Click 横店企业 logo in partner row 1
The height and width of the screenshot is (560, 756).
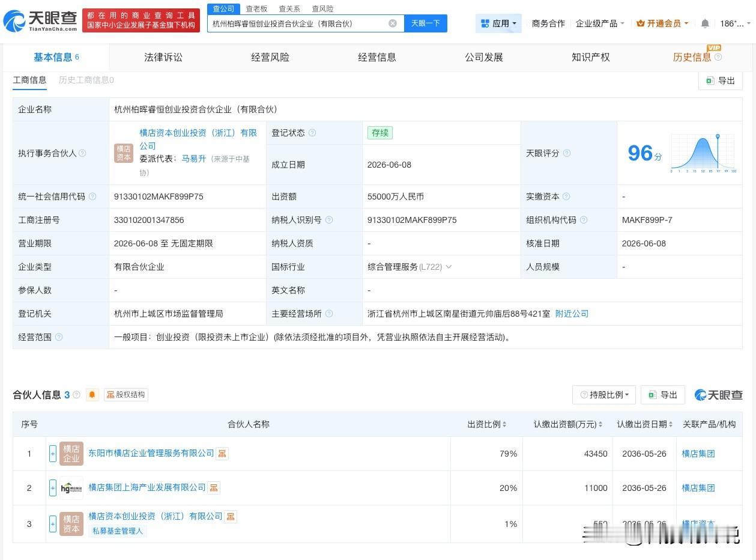[71, 454]
